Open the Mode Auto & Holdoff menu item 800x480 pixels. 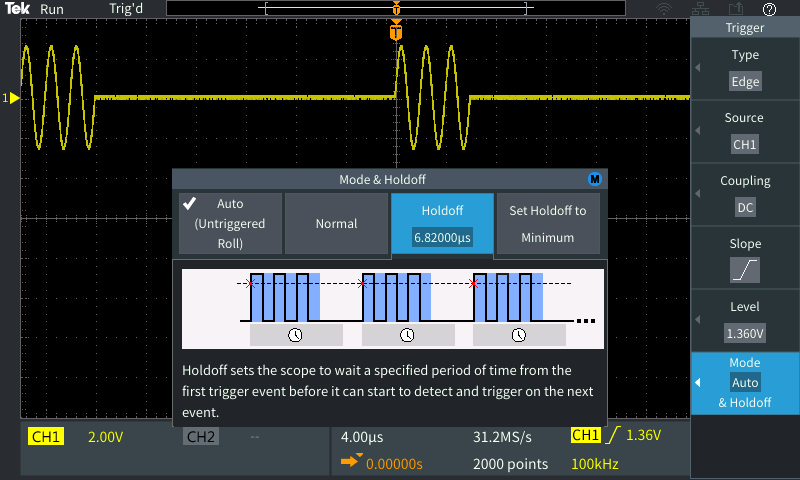(x=745, y=383)
